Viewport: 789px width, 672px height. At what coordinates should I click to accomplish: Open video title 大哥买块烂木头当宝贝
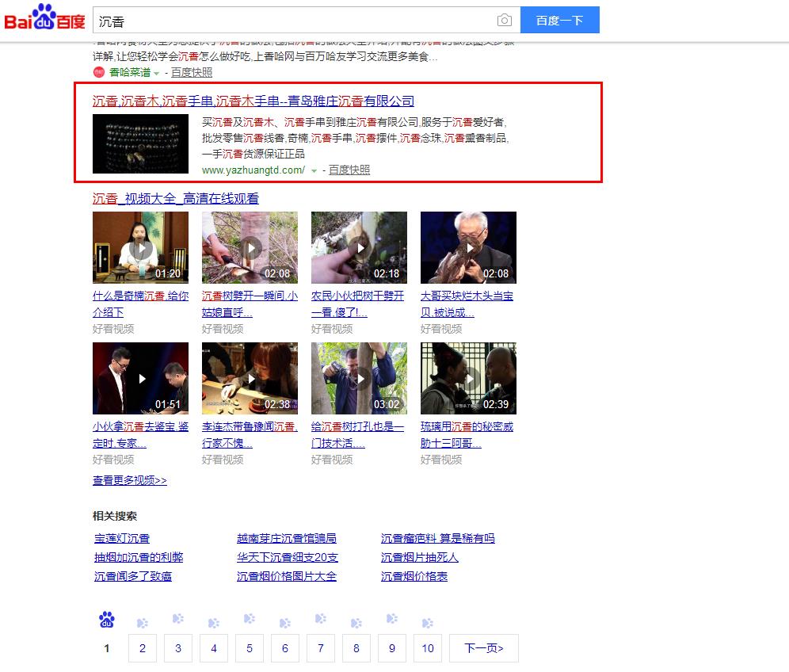coord(467,304)
